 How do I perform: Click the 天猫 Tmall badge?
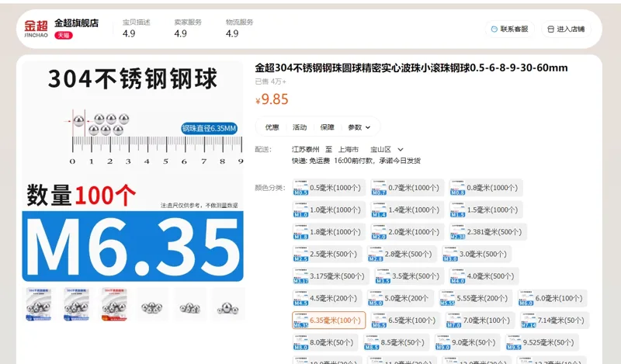coord(64,35)
